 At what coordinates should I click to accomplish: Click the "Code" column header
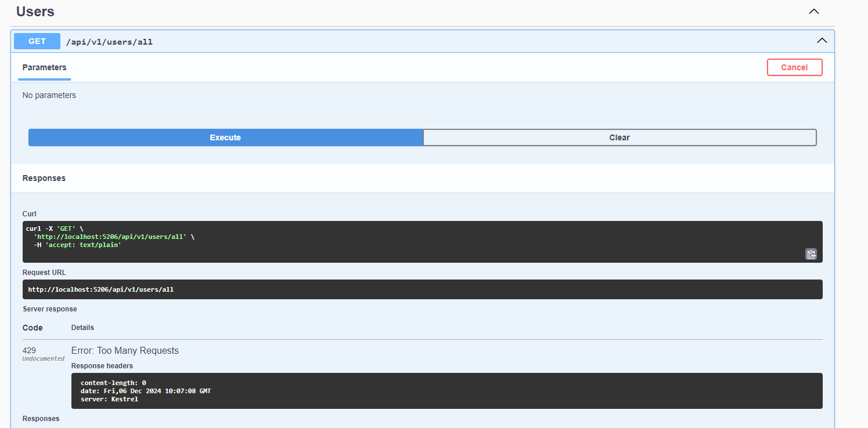point(33,328)
